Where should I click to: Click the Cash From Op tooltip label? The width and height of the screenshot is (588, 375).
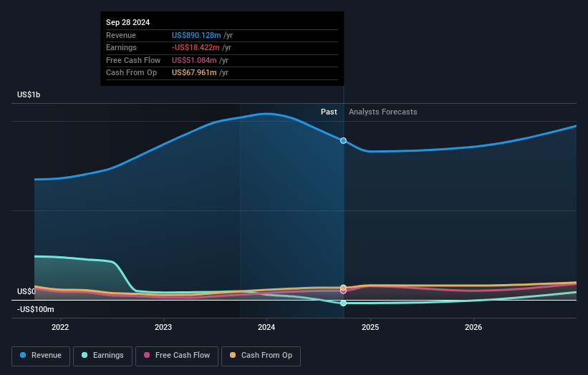click(x=131, y=73)
